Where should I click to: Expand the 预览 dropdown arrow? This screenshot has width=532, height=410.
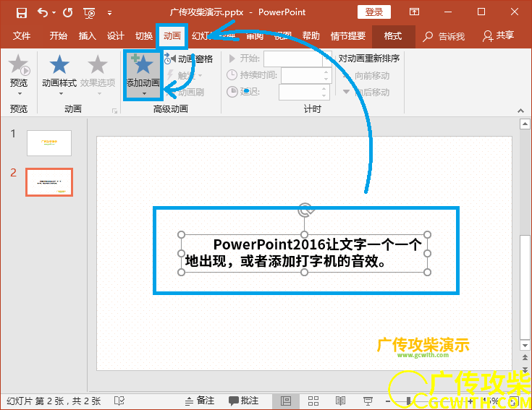pos(20,93)
